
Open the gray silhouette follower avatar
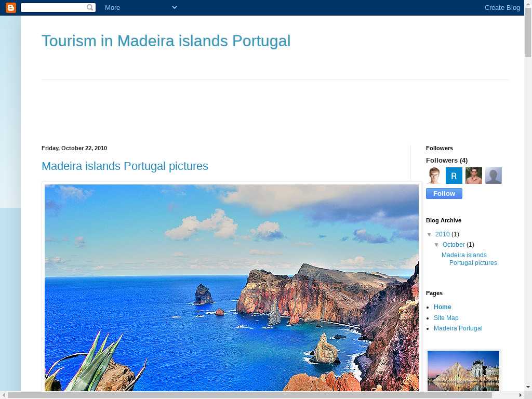pyautogui.click(x=494, y=176)
